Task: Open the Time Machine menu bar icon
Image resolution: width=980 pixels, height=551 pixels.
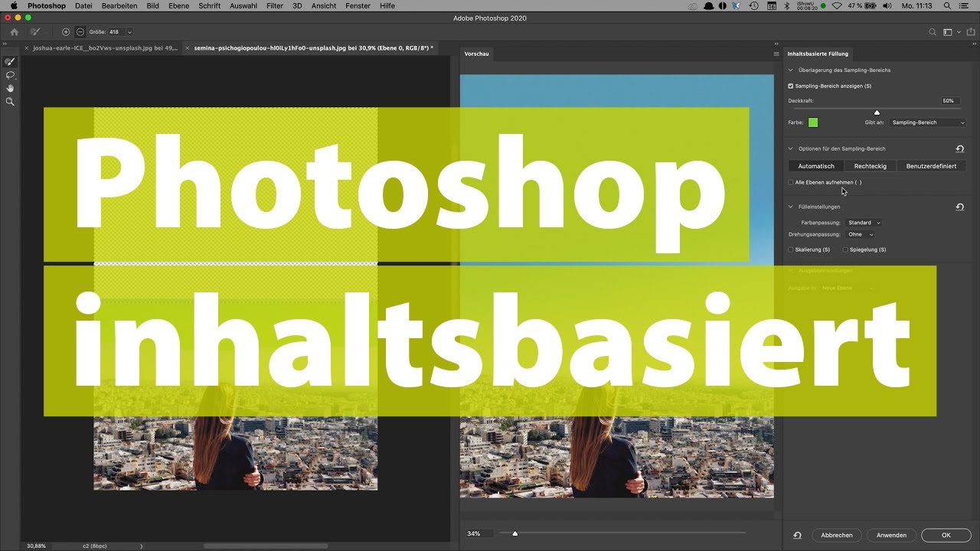Action: [x=754, y=6]
